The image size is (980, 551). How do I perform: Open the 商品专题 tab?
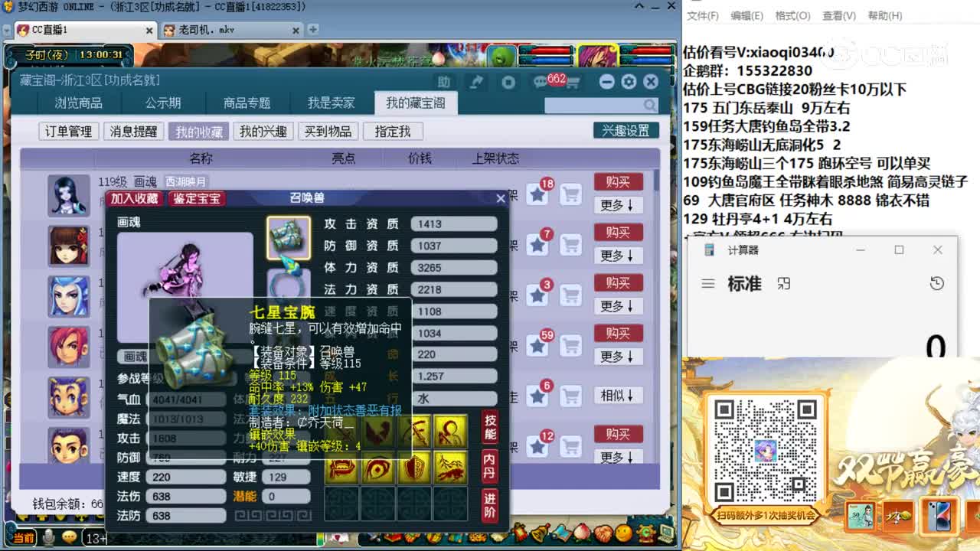[247, 103]
